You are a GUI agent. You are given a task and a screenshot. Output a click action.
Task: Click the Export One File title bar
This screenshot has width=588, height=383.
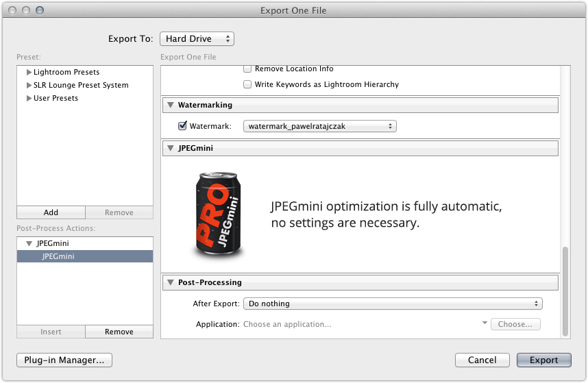[293, 10]
